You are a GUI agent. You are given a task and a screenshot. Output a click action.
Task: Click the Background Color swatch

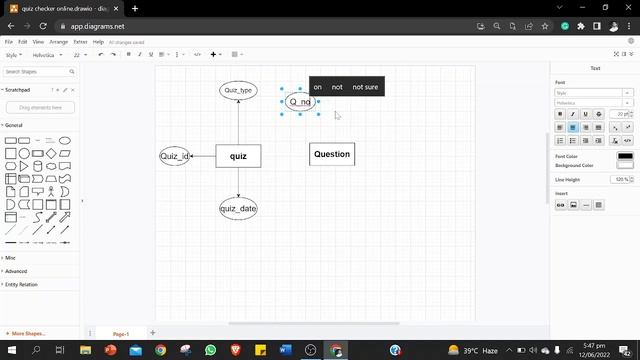coord(625,165)
